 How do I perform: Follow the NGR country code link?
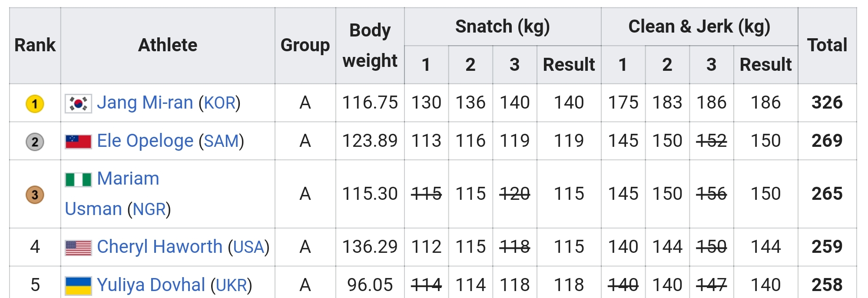click(149, 210)
